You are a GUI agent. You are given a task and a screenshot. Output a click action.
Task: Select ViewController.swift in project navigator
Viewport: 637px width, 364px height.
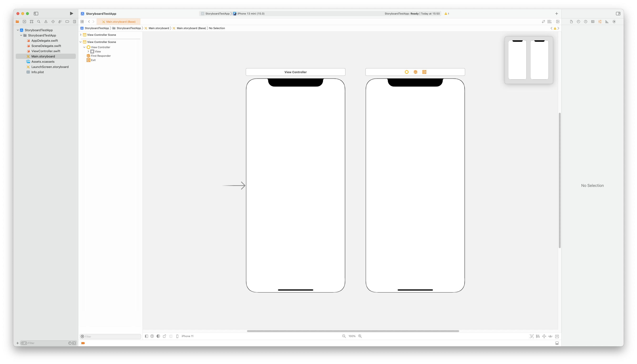pos(46,51)
